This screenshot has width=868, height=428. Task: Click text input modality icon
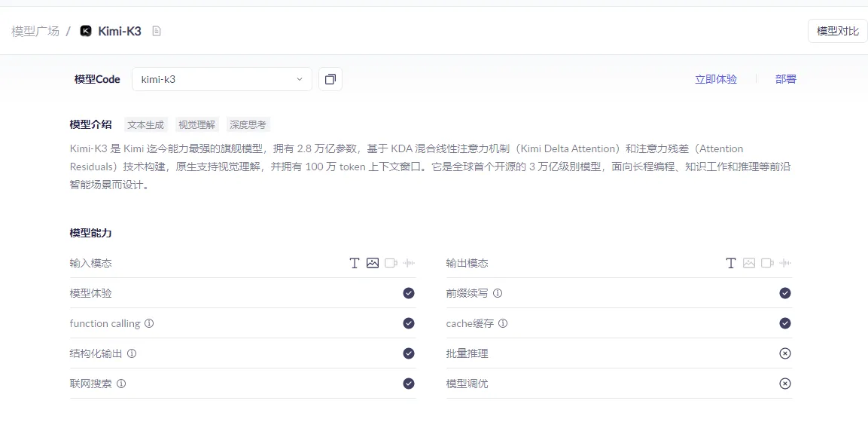pos(355,263)
